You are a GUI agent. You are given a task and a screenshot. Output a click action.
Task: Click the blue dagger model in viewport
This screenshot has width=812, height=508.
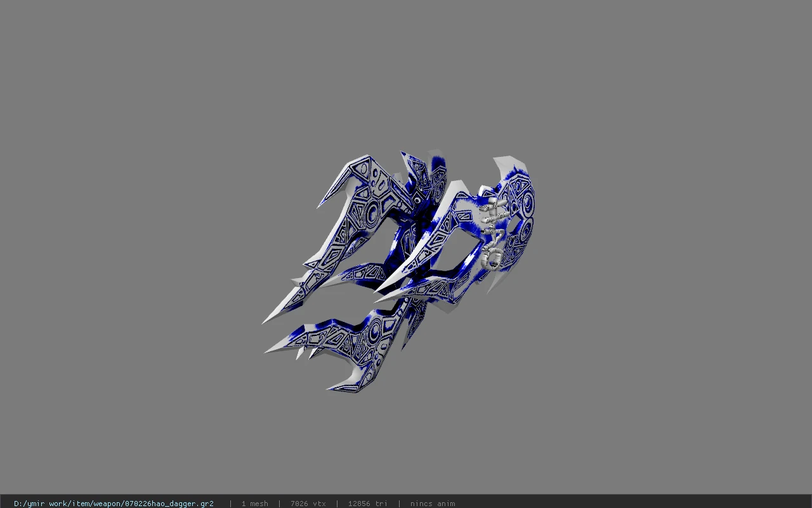[x=400, y=271]
